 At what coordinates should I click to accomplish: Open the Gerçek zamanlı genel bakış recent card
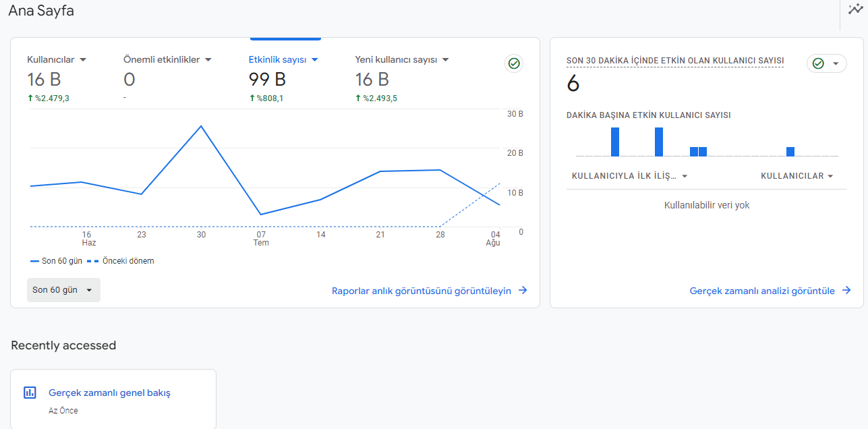coord(113,399)
